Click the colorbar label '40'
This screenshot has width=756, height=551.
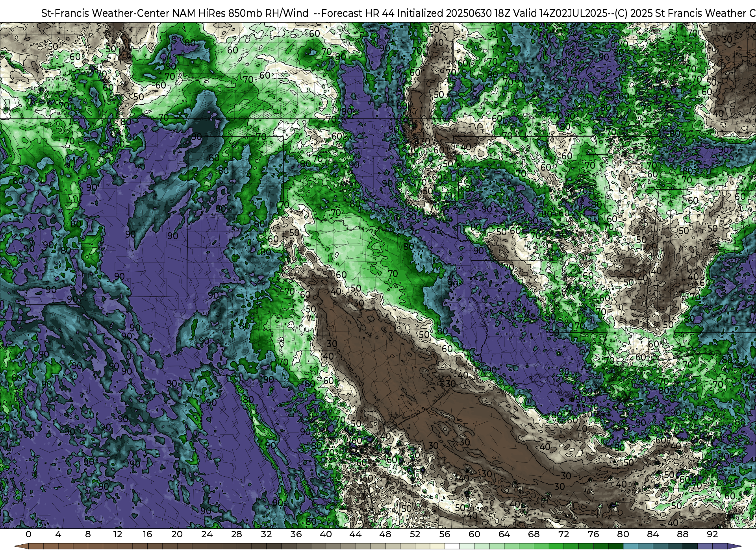326,534
